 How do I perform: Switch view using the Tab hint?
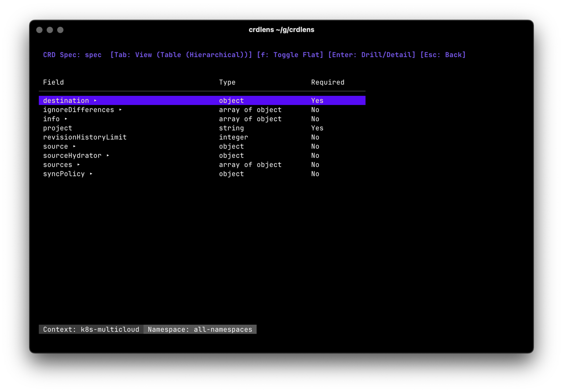click(x=181, y=54)
